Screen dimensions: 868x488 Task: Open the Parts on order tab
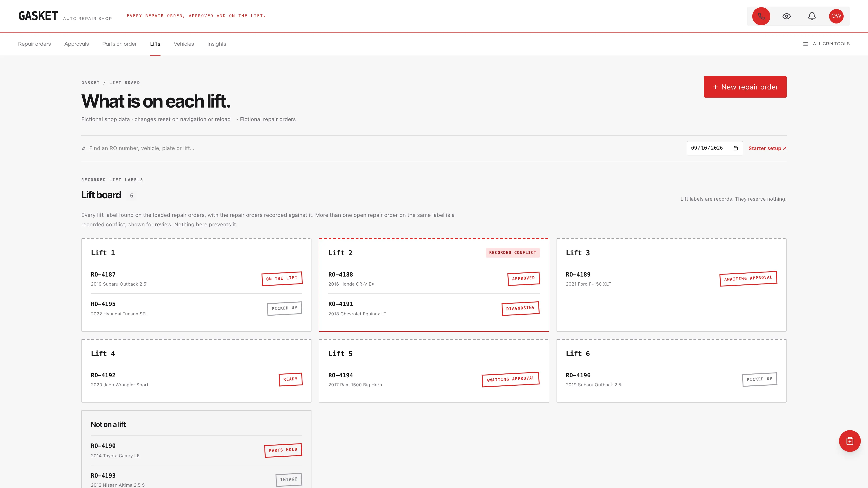119,44
